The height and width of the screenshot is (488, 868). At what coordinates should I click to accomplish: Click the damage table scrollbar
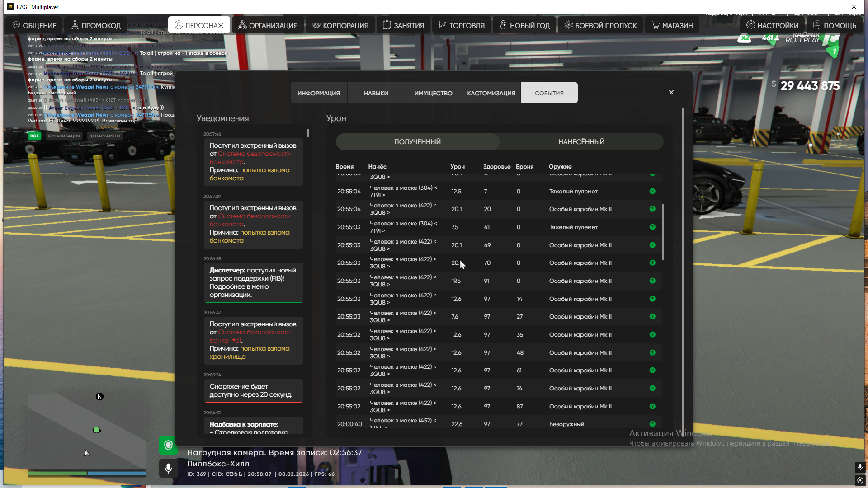663,231
